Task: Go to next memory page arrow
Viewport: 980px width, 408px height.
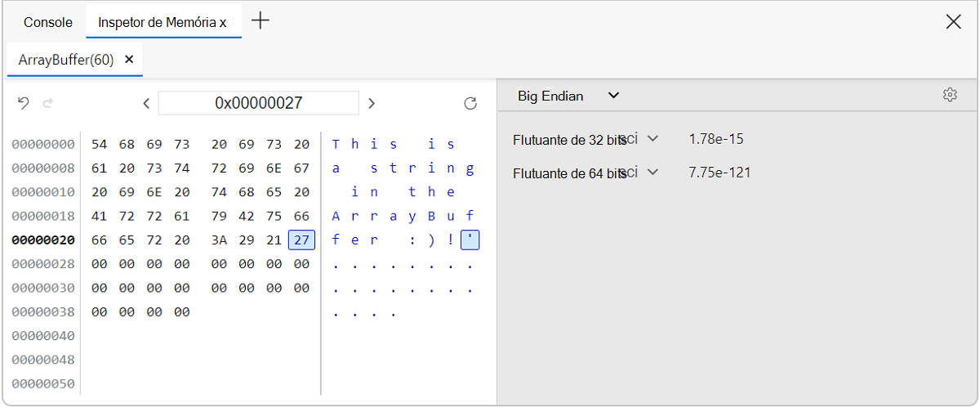Action: [372, 103]
